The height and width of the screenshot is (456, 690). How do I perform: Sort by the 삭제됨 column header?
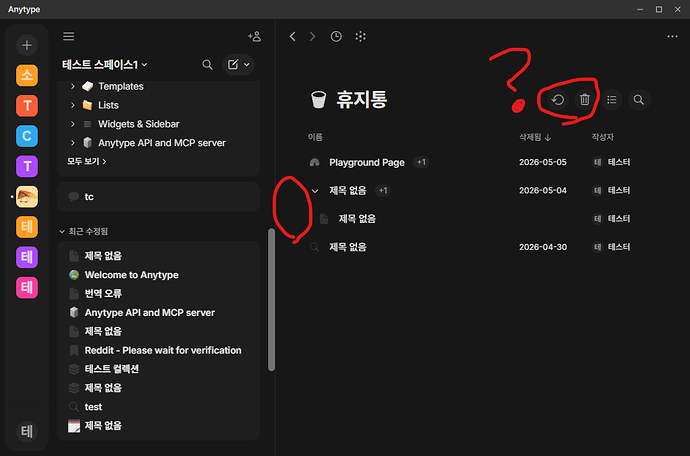tap(535, 137)
